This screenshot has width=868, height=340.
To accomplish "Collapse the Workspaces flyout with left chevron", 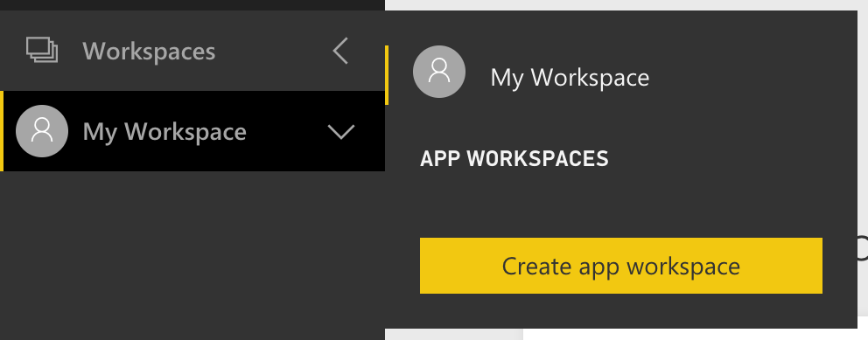I will point(341,51).
